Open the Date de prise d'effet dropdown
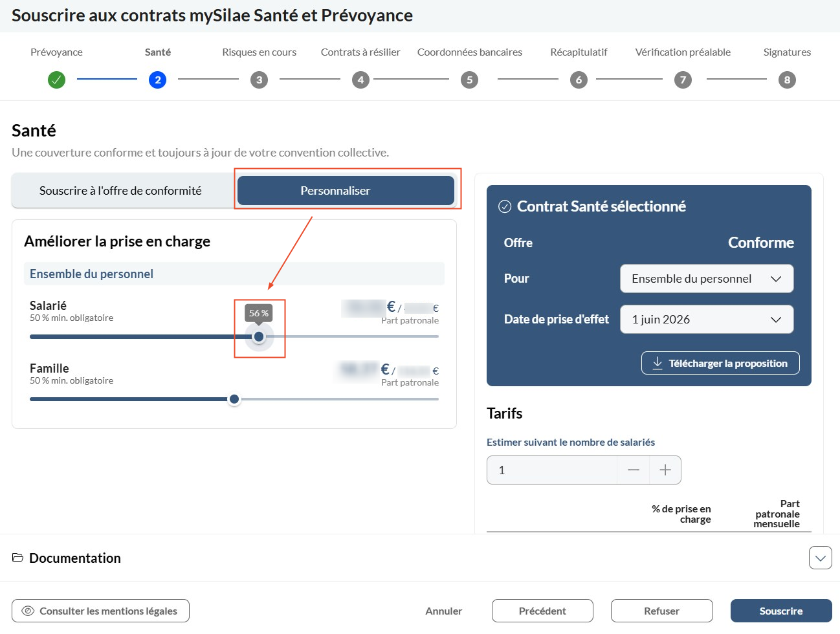The image size is (840, 634). coord(707,320)
